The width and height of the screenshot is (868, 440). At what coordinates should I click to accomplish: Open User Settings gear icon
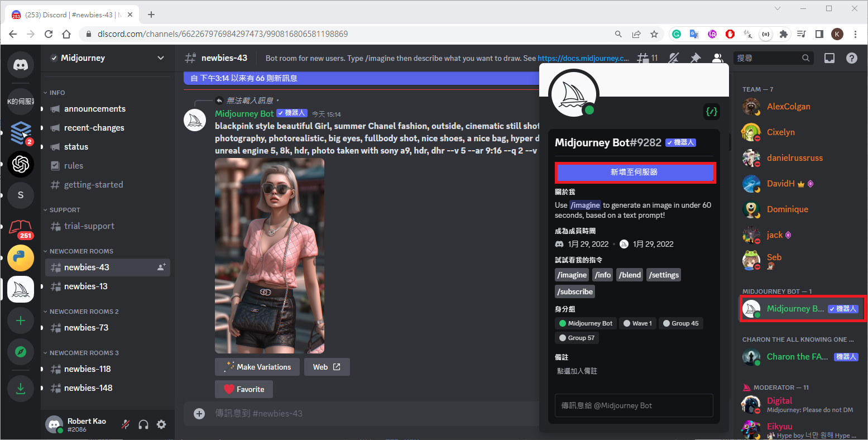pyautogui.click(x=161, y=425)
